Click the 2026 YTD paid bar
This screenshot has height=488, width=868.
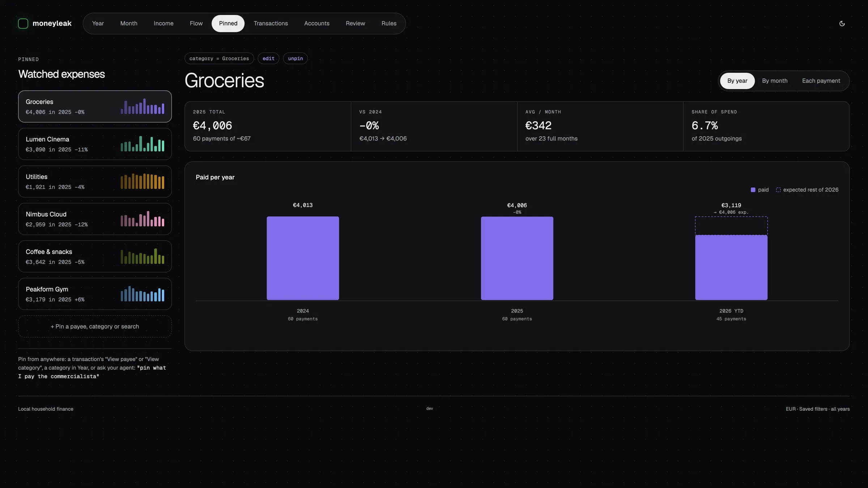pos(731,267)
